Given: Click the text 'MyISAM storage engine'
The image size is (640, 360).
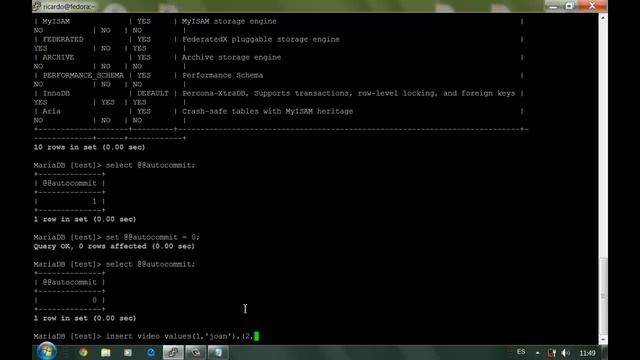Looking at the screenshot, I should 229,21.
